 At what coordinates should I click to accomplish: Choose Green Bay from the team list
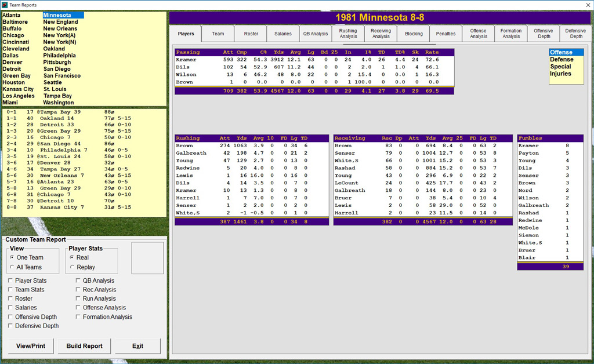(x=17, y=76)
